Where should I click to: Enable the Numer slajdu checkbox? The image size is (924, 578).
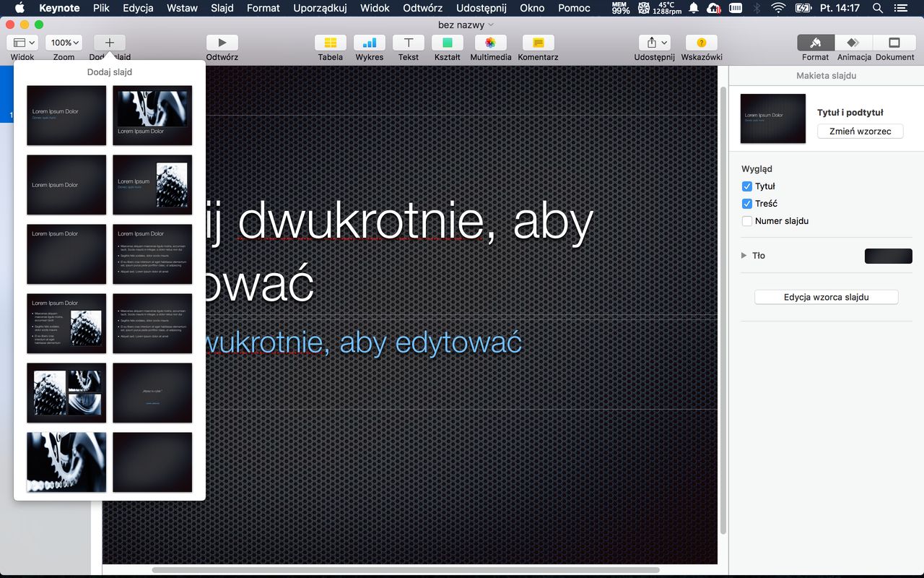747,221
